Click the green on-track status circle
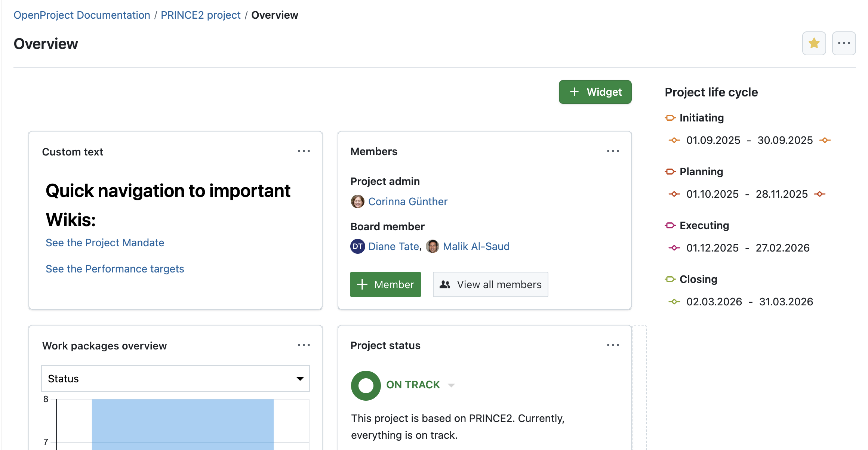Screen dimensions: 868x450 pos(366,385)
